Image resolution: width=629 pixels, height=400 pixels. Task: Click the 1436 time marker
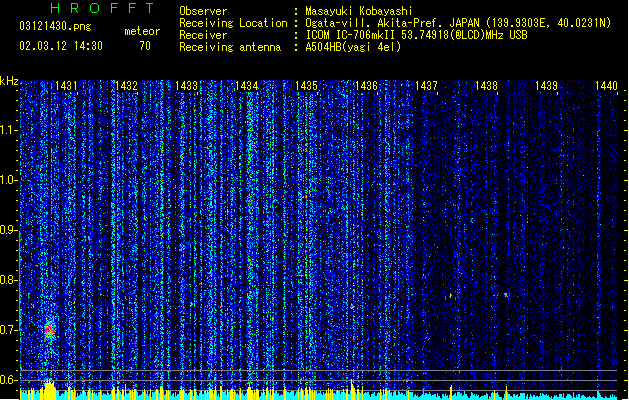coord(366,86)
